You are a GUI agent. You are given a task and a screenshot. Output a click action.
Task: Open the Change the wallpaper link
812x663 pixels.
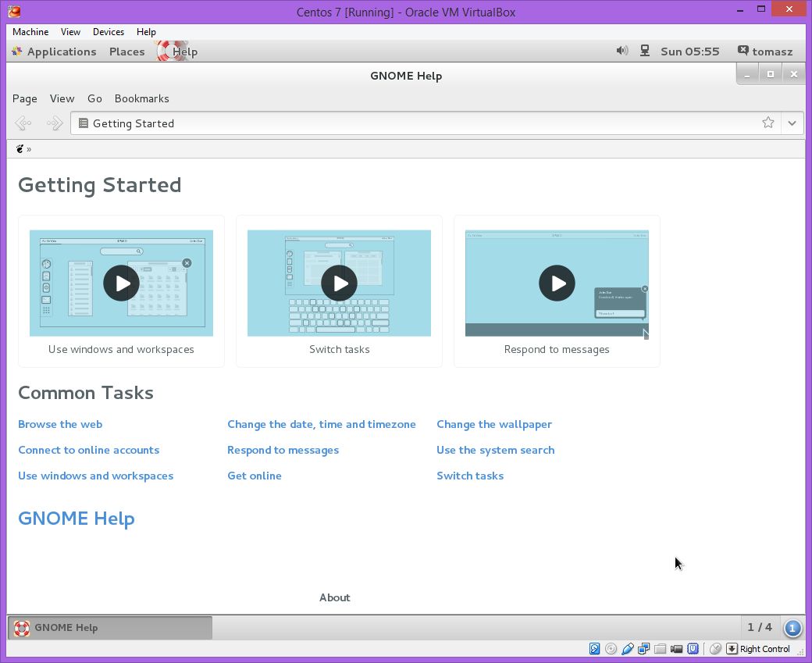(494, 424)
